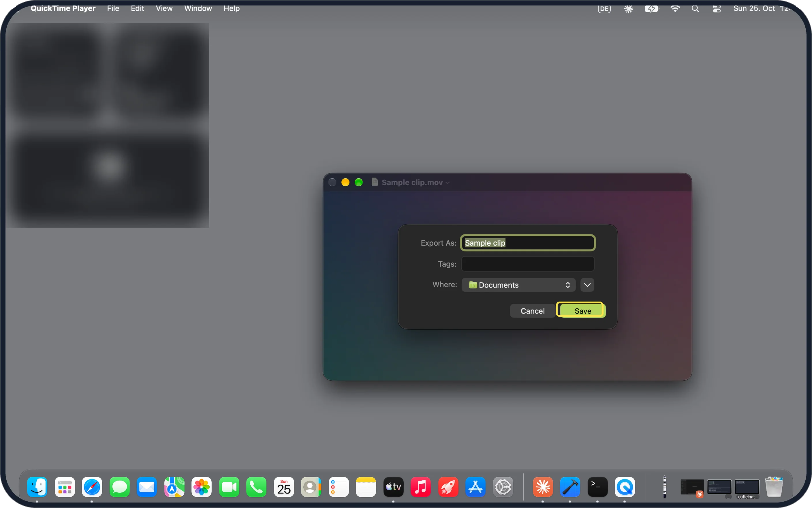The height and width of the screenshot is (508, 812).
Task: Open the Where Documents location dropdown
Action: point(518,285)
